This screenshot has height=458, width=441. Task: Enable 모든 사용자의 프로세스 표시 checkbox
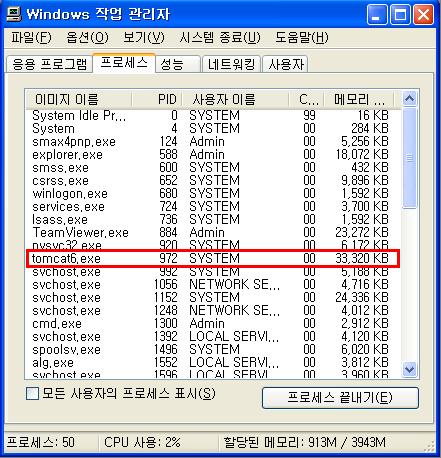point(32,394)
